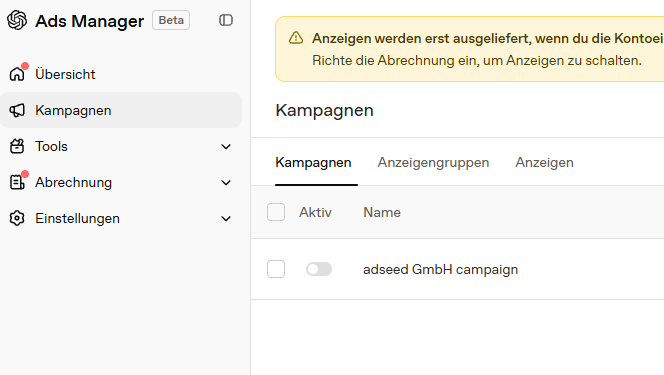Check the adseed GmbH campaign row checkbox
Screen dimensions: 664x375
276,269
